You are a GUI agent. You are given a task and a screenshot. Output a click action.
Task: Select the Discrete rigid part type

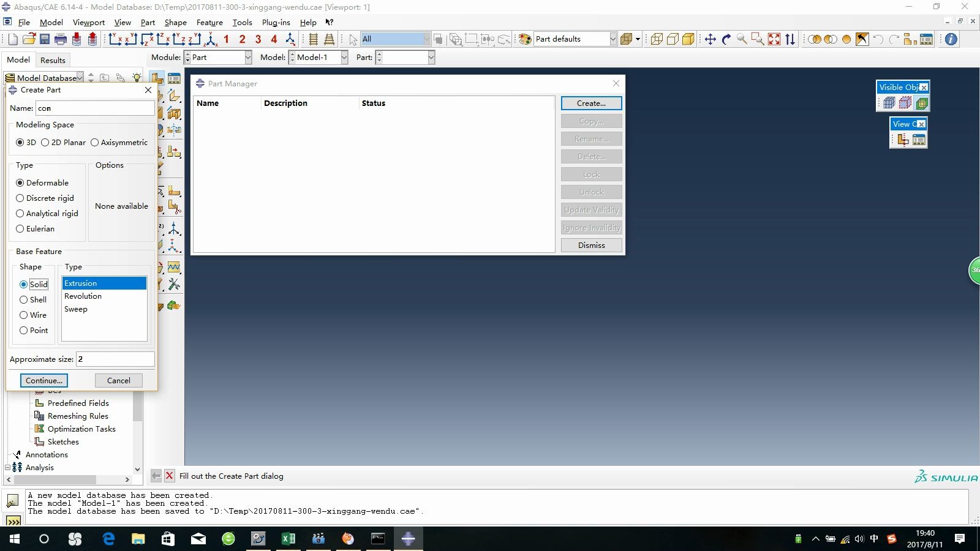(45, 198)
